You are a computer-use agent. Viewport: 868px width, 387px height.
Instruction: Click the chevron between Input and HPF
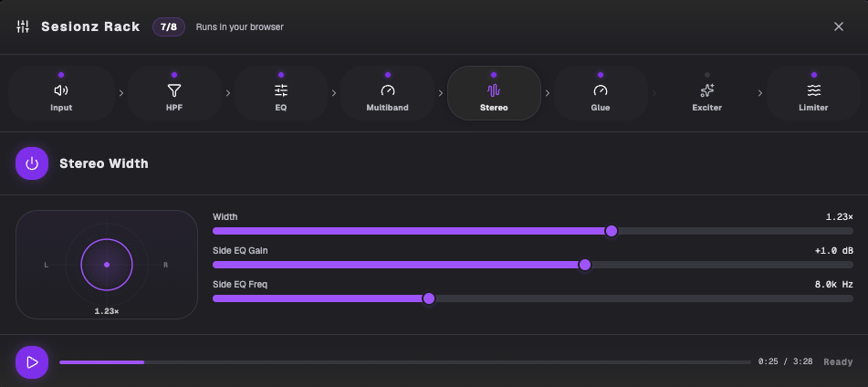point(121,93)
